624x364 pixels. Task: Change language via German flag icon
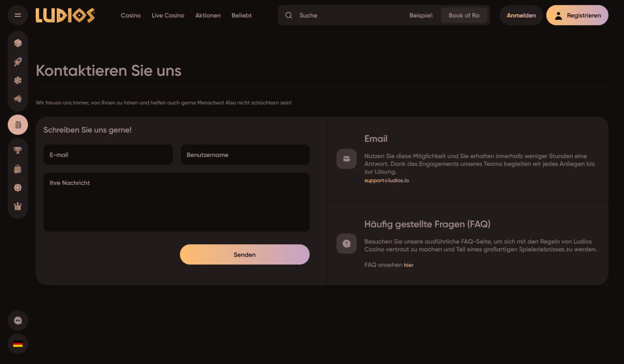point(18,344)
